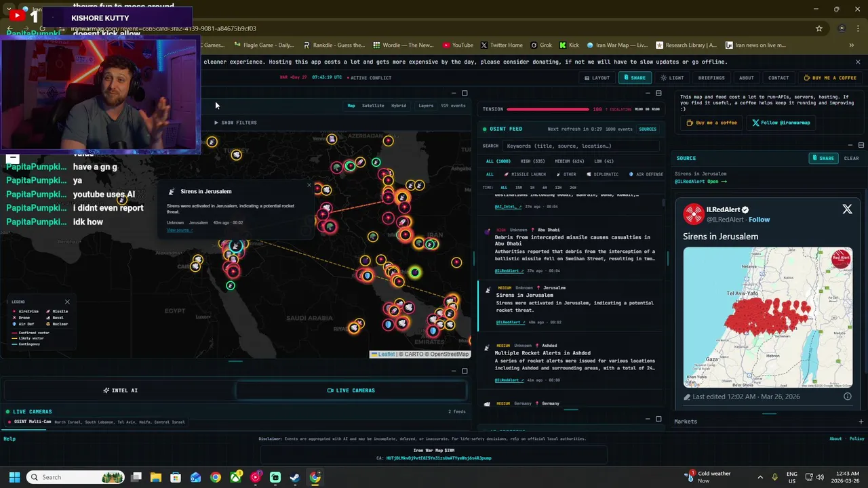868x488 pixels.
Task: Click tweet info icon beside last edited
Action: [x=848, y=396]
